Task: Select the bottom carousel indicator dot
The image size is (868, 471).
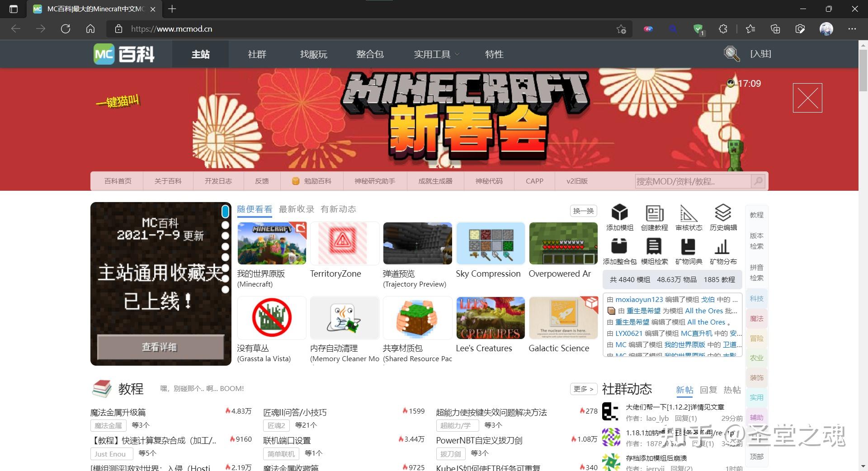Action: [x=225, y=289]
